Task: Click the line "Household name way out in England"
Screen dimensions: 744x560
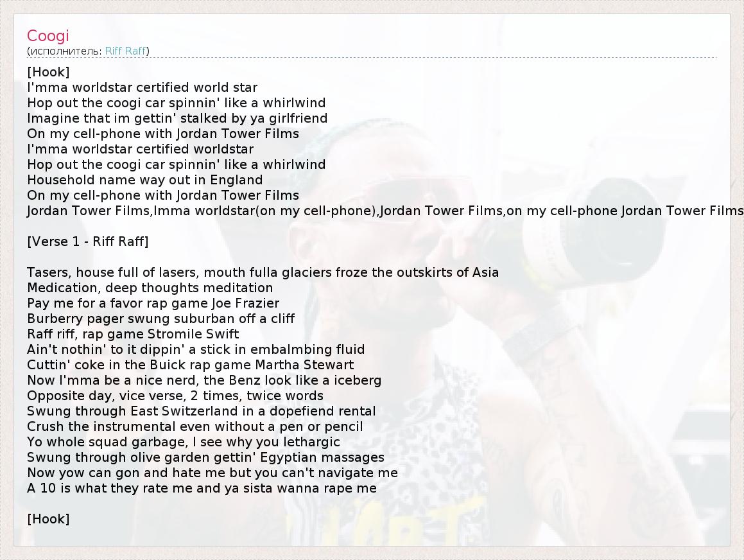Action: click(144, 180)
